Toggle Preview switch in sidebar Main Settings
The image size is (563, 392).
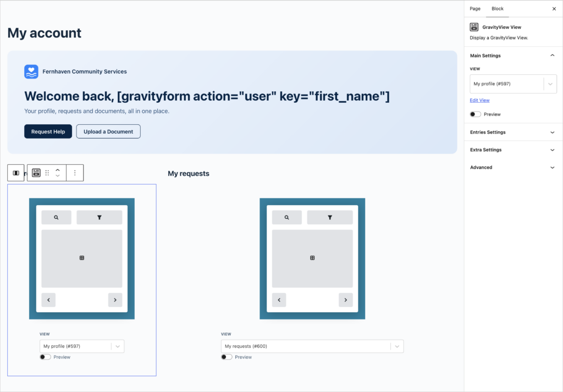476,114
